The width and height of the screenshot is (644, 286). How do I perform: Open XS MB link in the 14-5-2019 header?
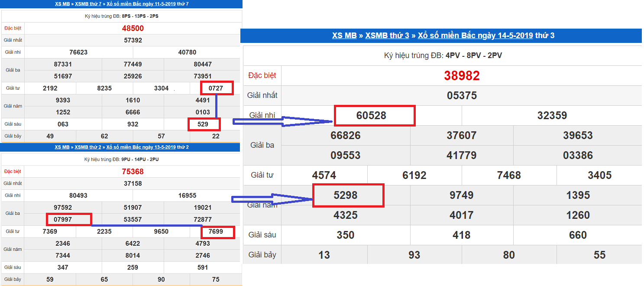tap(344, 36)
